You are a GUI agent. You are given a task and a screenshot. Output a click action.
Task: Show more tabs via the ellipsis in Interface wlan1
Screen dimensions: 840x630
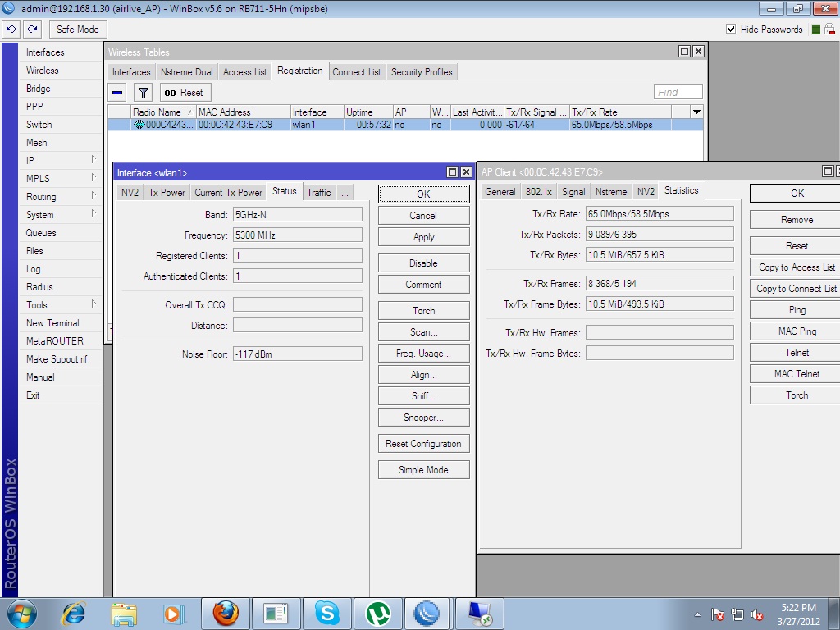tap(345, 192)
